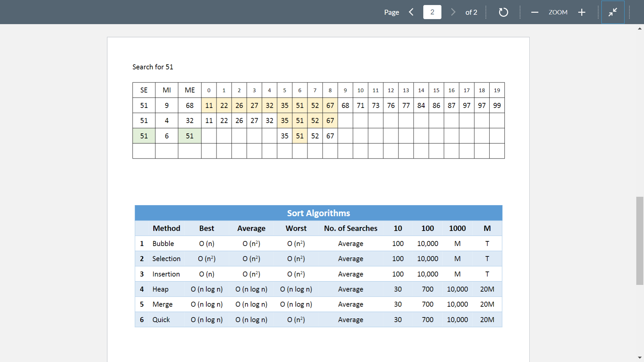Click the scrollbar down arrow

click(x=640, y=357)
